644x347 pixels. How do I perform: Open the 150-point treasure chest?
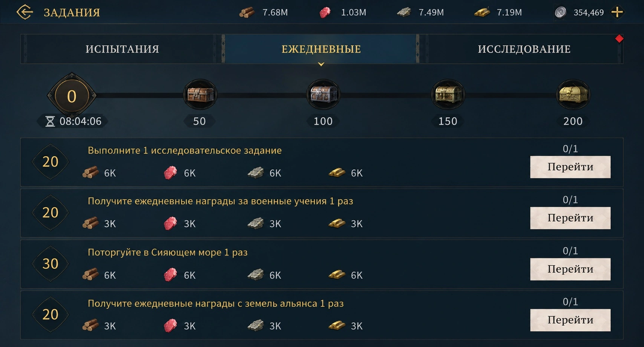pos(448,94)
